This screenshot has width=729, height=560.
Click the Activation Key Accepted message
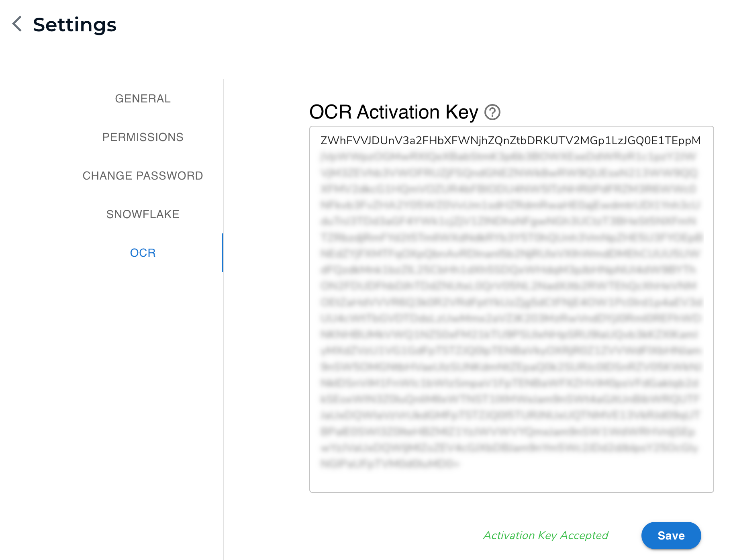[x=546, y=535]
